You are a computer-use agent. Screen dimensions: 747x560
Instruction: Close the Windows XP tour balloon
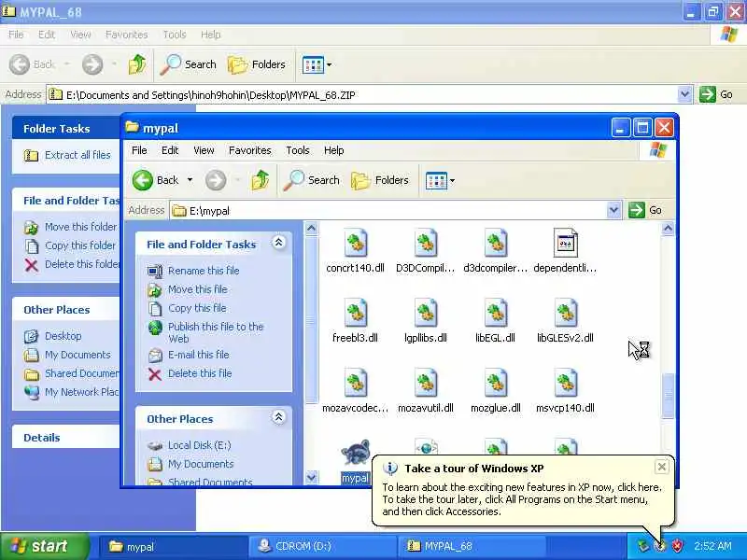(662, 468)
